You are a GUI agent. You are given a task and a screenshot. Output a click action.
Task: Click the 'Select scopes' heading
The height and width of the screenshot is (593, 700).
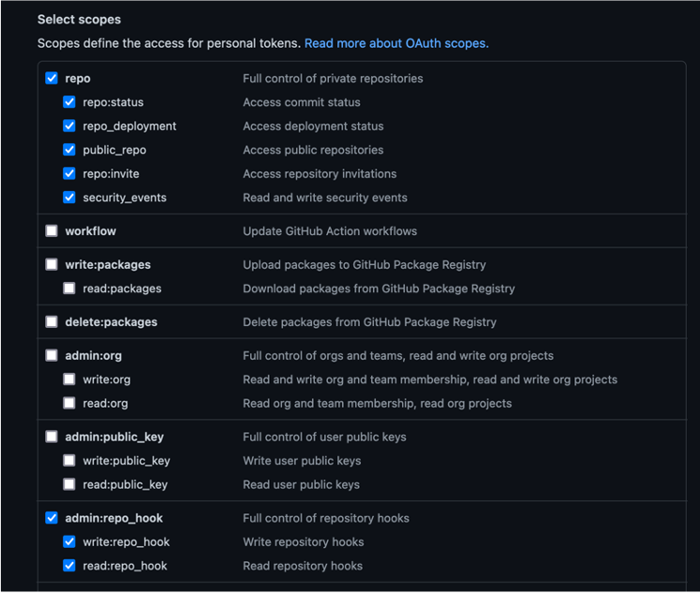pyautogui.click(x=79, y=20)
